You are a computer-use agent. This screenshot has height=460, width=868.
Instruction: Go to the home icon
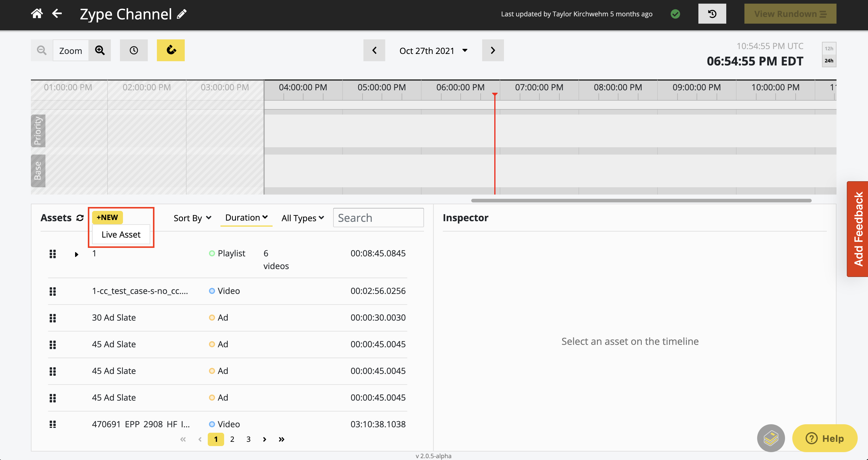point(37,14)
